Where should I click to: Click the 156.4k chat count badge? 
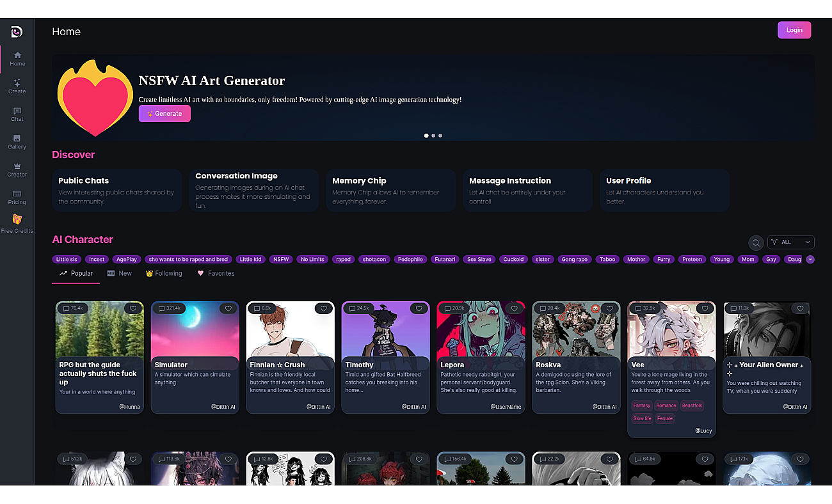456,459
